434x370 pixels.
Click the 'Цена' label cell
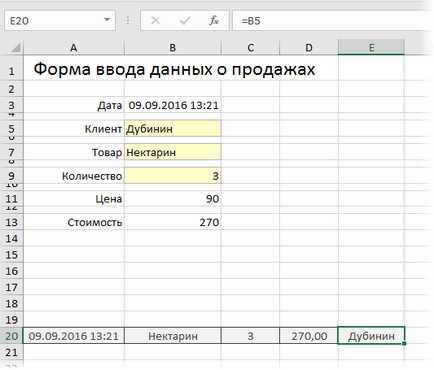(74, 199)
